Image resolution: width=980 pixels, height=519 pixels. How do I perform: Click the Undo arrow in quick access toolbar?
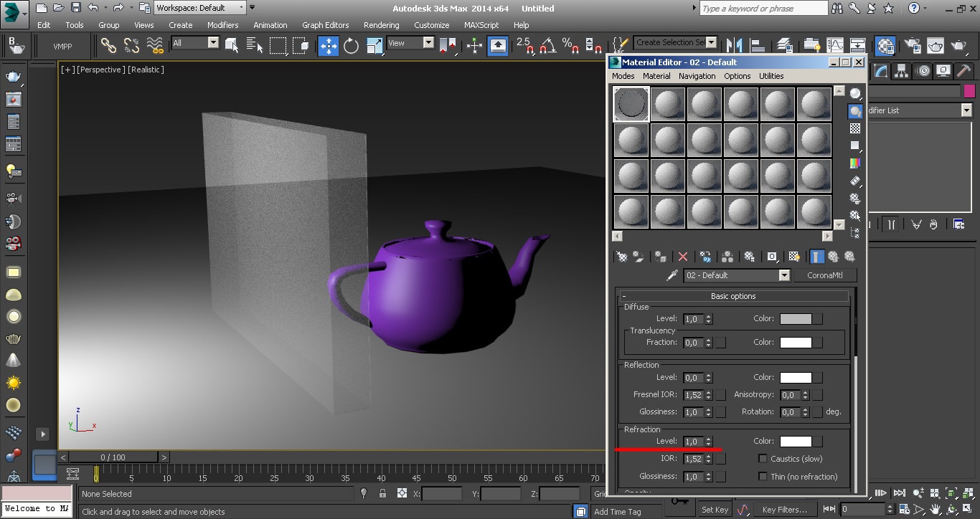pos(93,8)
